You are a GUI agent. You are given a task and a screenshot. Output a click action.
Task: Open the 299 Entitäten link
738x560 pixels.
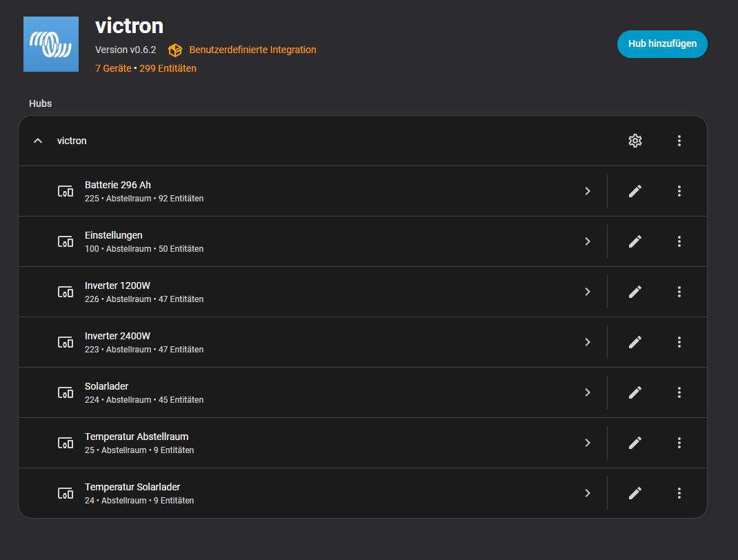(168, 68)
